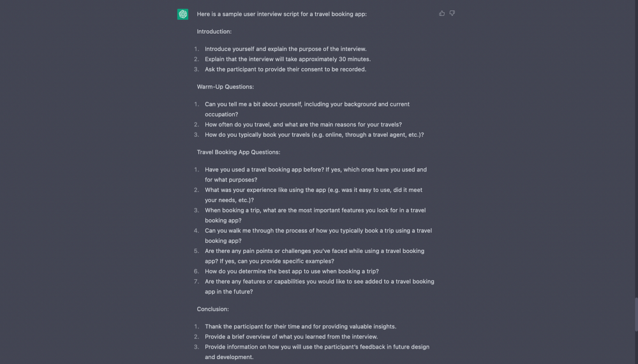638x364 pixels.
Task: Click the ChatGPT avatar logo icon
Action: pos(182,14)
